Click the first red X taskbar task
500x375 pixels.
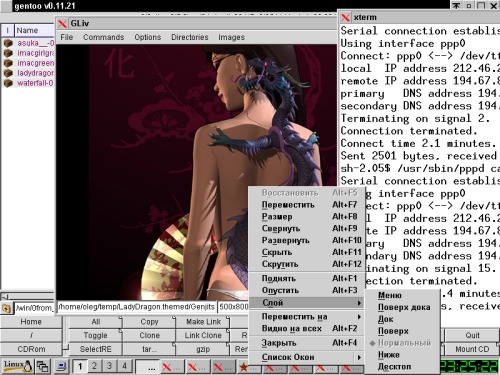click(172, 368)
